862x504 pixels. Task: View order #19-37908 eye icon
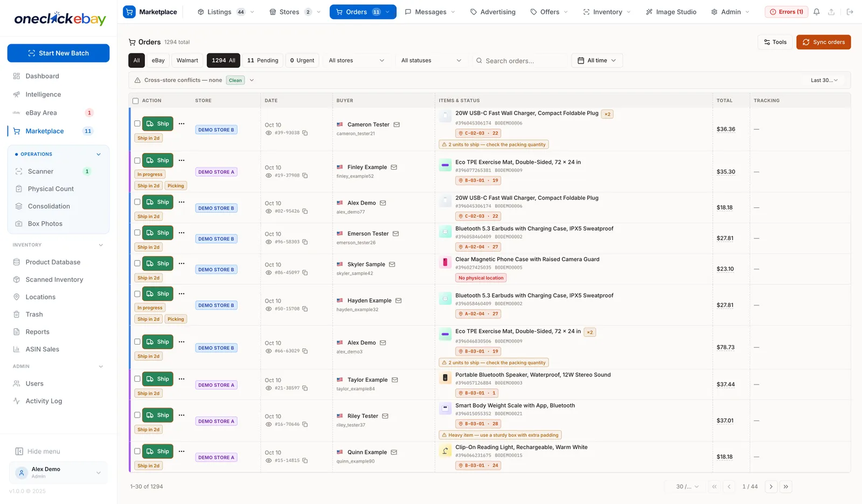tap(268, 176)
